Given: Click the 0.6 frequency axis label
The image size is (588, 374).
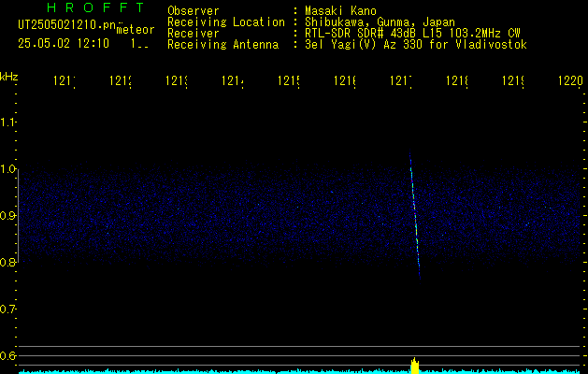Looking at the screenshot, I should pos(7,355).
